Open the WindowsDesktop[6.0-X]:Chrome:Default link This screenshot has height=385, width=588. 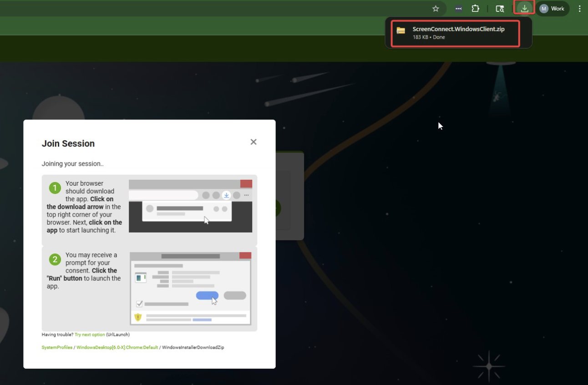117,347
